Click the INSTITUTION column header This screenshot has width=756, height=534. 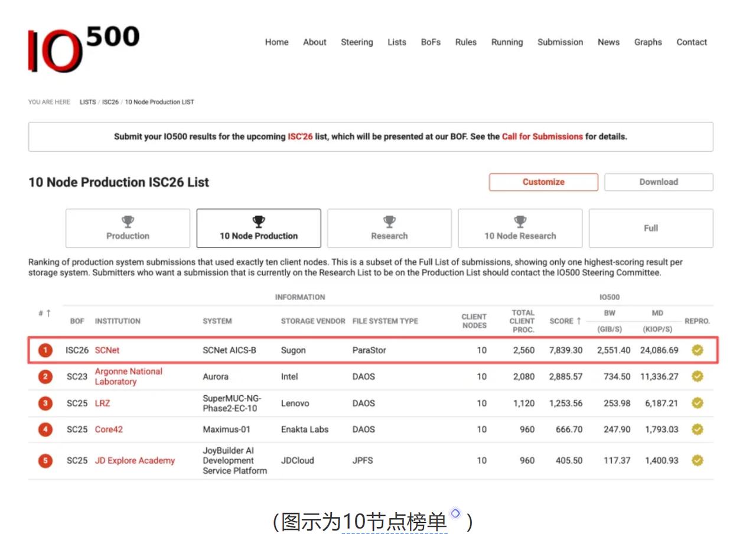pos(118,321)
